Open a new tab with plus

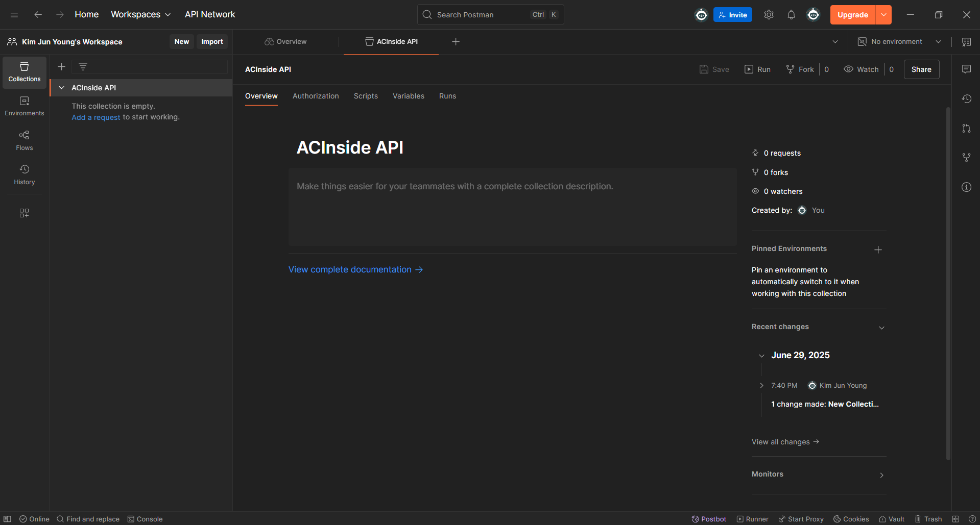(456, 42)
